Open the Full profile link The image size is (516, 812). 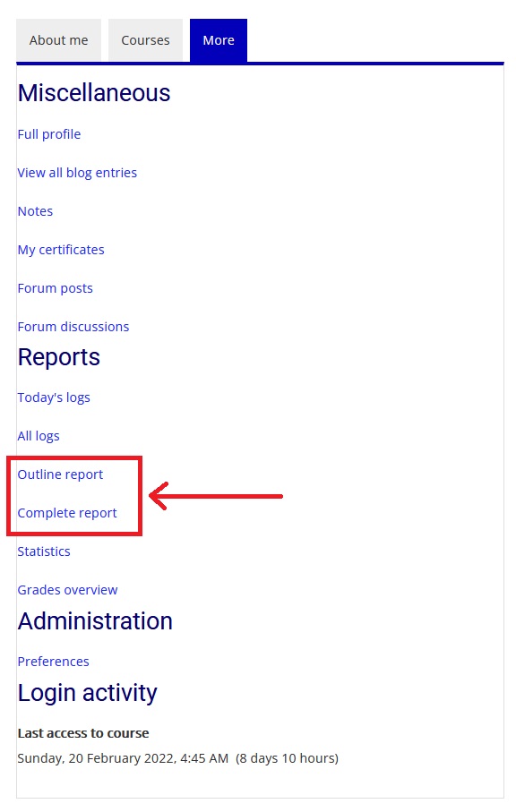tap(49, 134)
